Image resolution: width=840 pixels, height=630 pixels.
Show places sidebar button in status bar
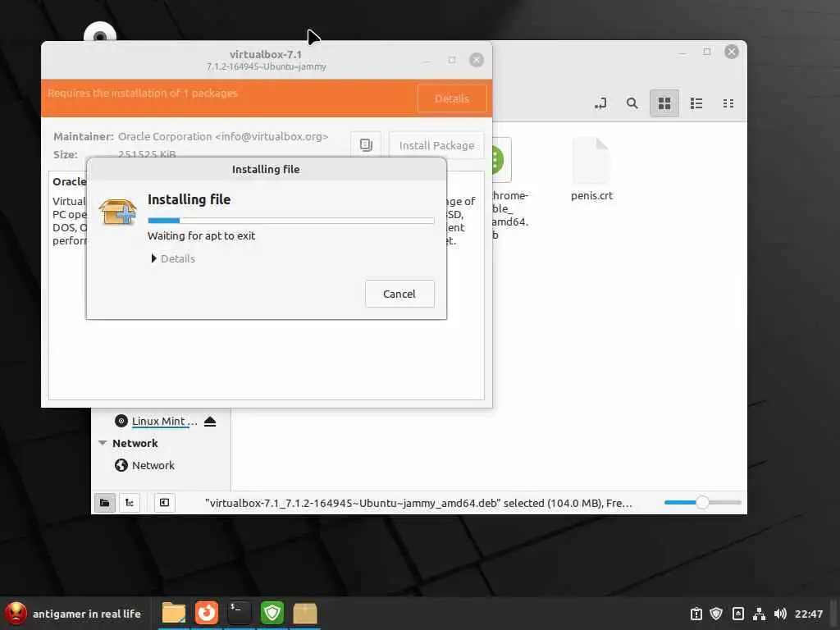pyautogui.click(x=104, y=503)
